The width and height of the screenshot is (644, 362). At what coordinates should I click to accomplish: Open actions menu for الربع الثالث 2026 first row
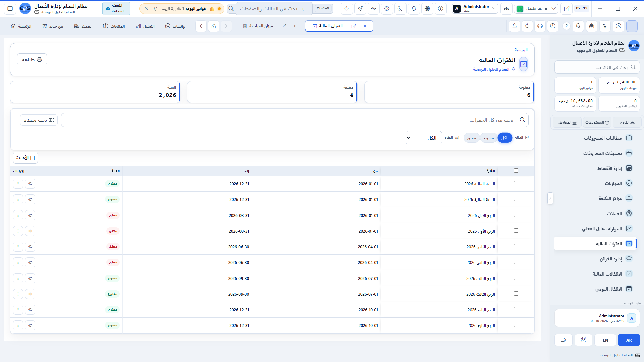(x=18, y=278)
